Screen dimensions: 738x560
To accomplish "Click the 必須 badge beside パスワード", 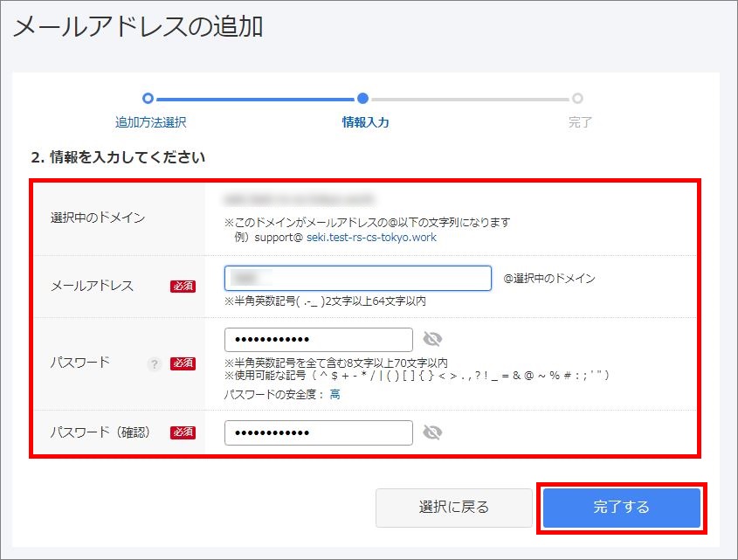I will [183, 364].
